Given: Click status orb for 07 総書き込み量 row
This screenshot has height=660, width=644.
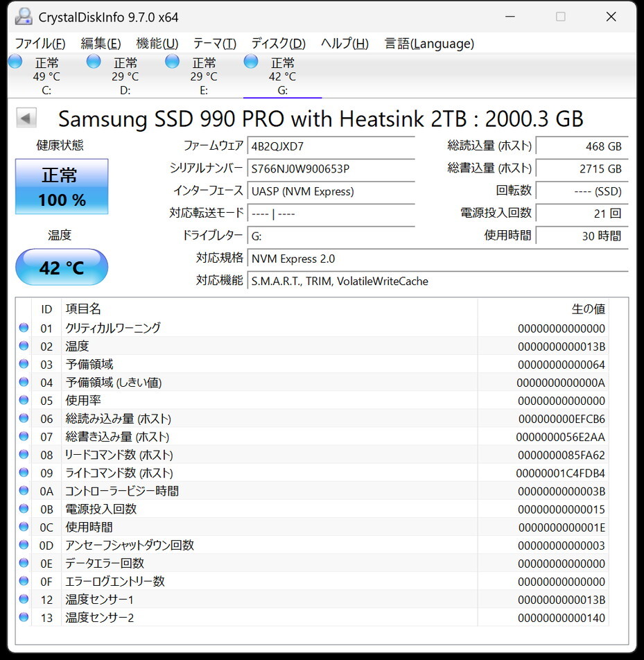Looking at the screenshot, I should coord(24,436).
